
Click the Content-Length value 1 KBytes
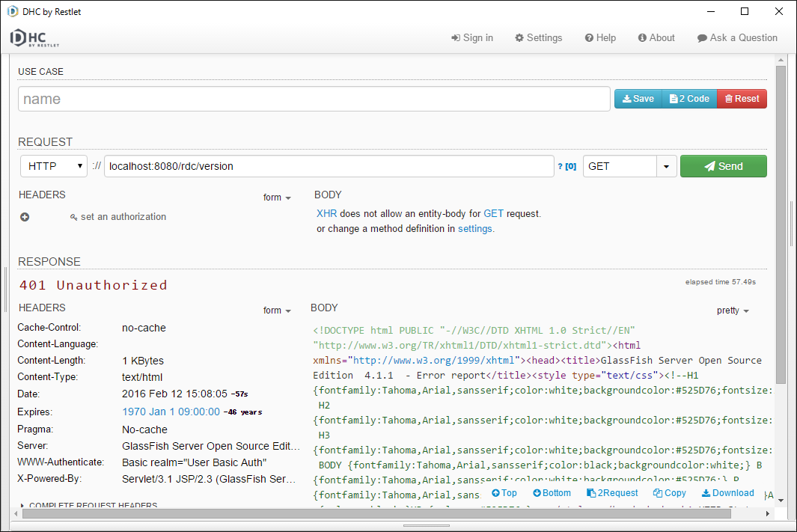click(x=143, y=361)
